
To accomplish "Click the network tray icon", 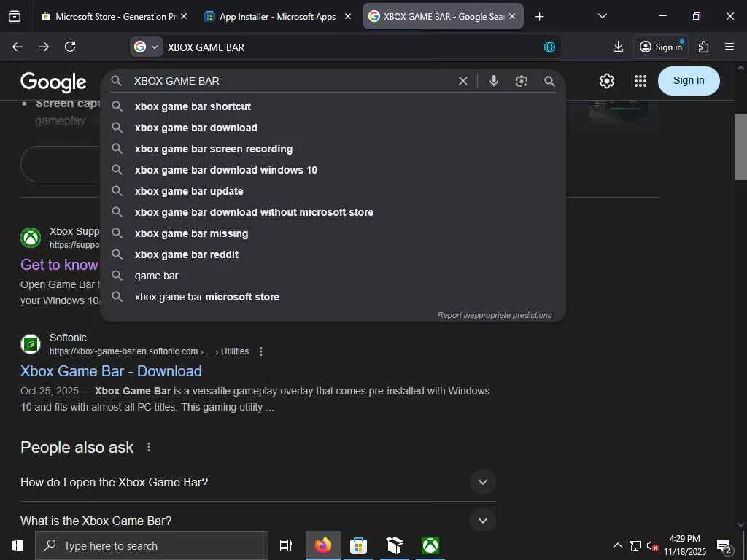I will click(635, 545).
